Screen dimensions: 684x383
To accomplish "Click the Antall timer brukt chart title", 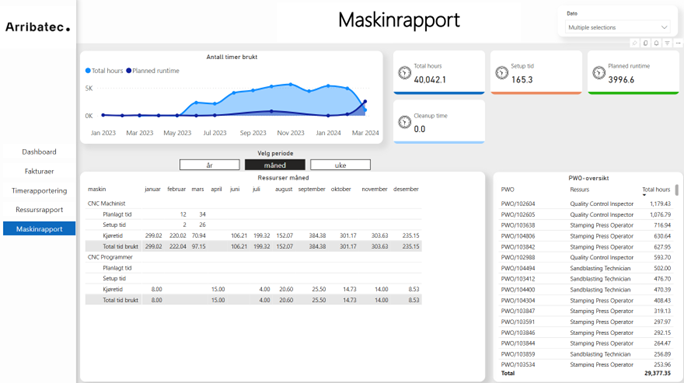I will pyautogui.click(x=232, y=57).
